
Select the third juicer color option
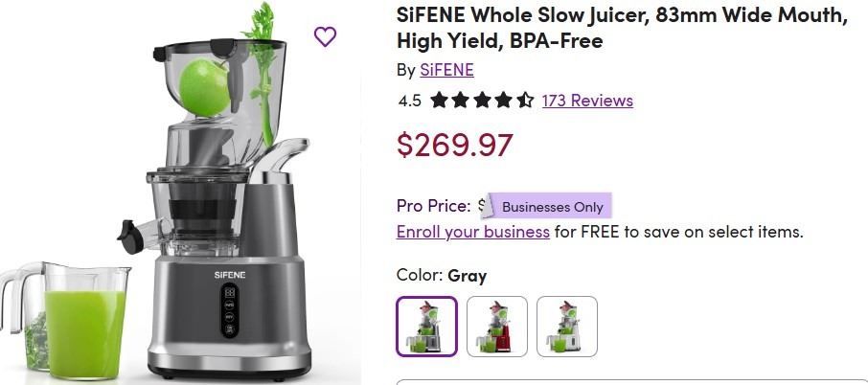point(567,327)
